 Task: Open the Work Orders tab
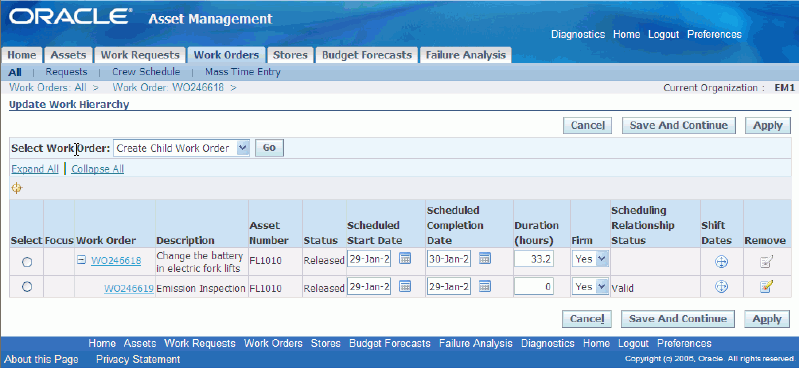click(226, 55)
